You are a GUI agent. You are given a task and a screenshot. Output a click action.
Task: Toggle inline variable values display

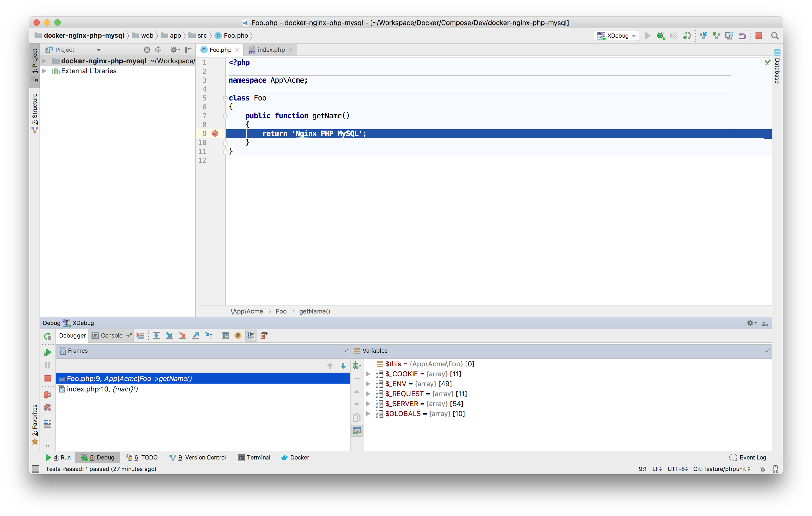(251, 335)
